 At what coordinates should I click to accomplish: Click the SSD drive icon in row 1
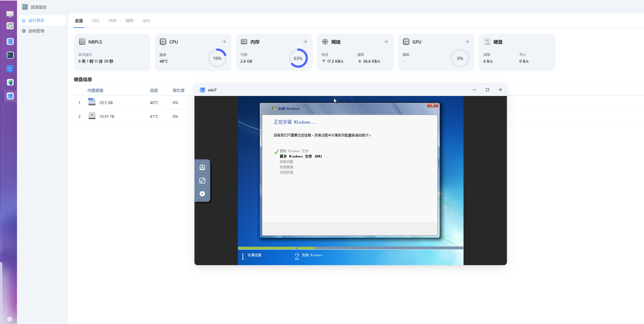point(92,102)
